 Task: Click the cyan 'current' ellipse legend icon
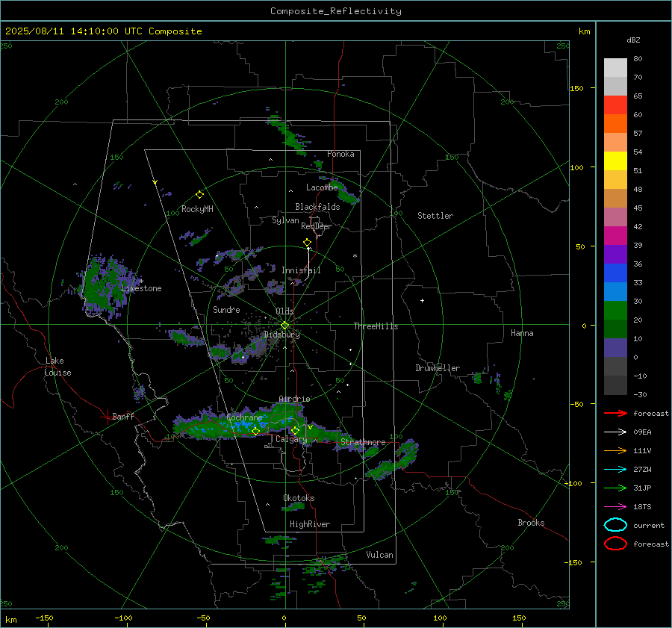point(615,525)
